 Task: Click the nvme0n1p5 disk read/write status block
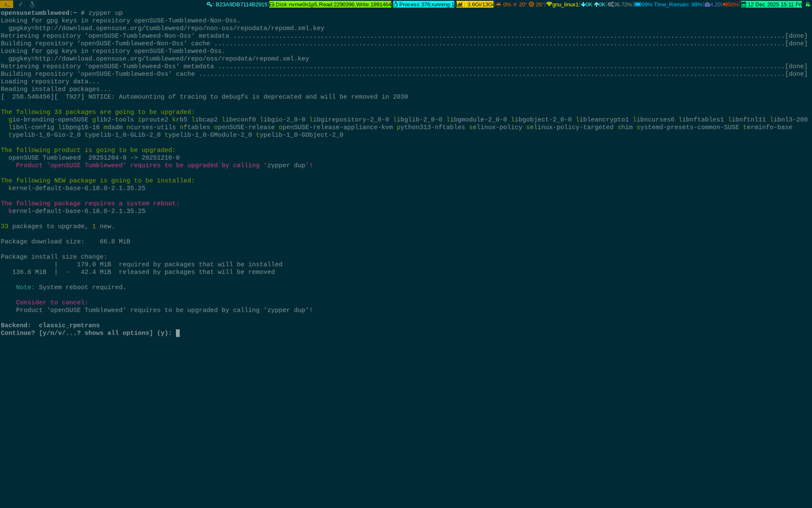(x=330, y=4)
